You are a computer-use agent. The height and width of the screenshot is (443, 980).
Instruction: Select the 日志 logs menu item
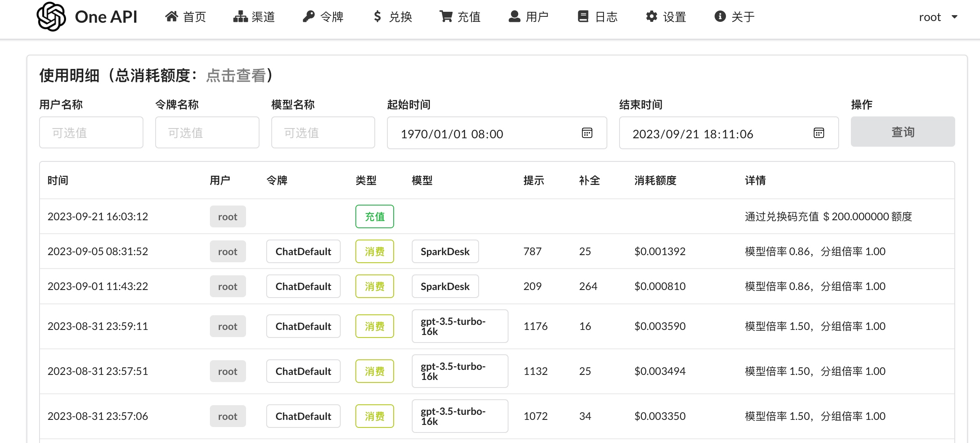point(598,17)
